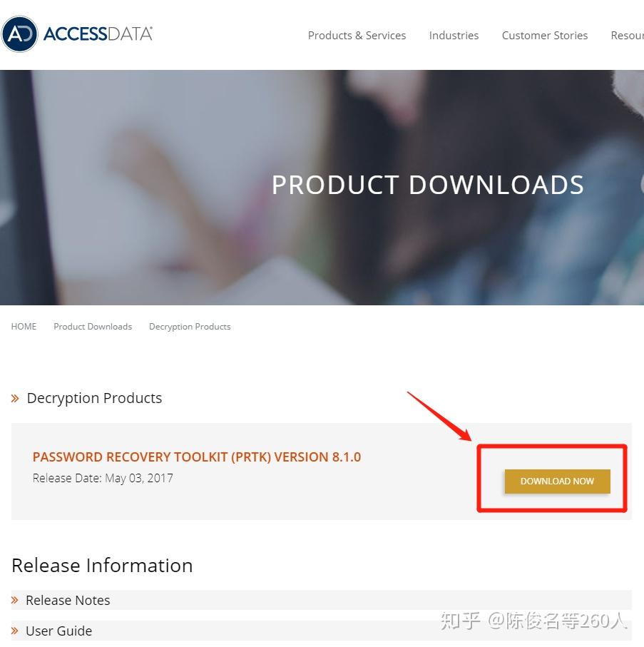Image resolution: width=644 pixels, height=647 pixels.
Task: Click the double-arrow icon next to User Guide
Action: [15, 631]
